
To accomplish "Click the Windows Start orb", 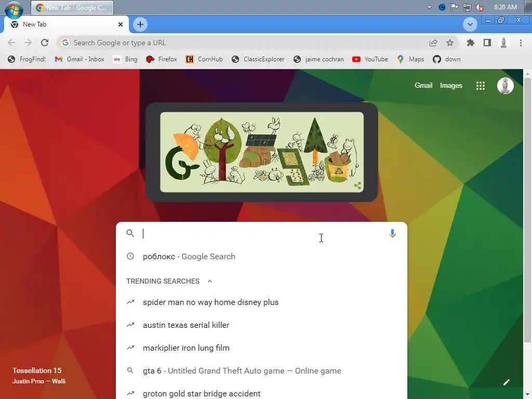I will (14, 8).
